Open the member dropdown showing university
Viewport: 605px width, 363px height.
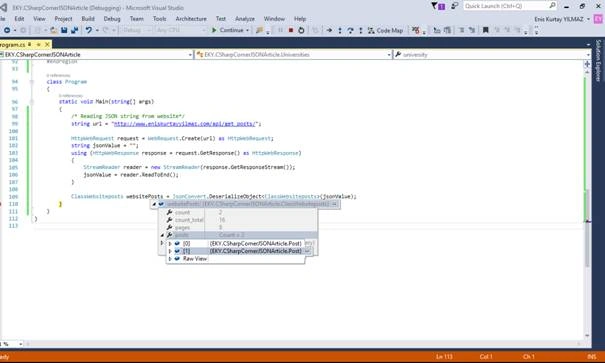(492, 55)
